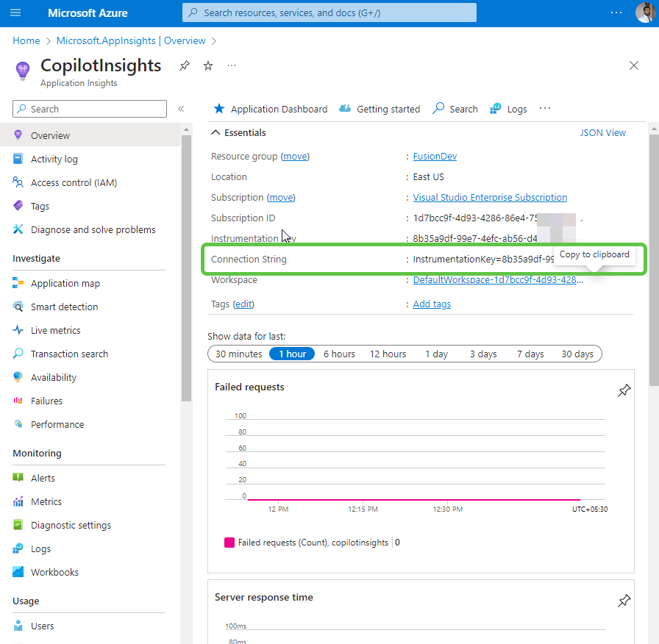Collapse the Essentials section

tap(214, 132)
